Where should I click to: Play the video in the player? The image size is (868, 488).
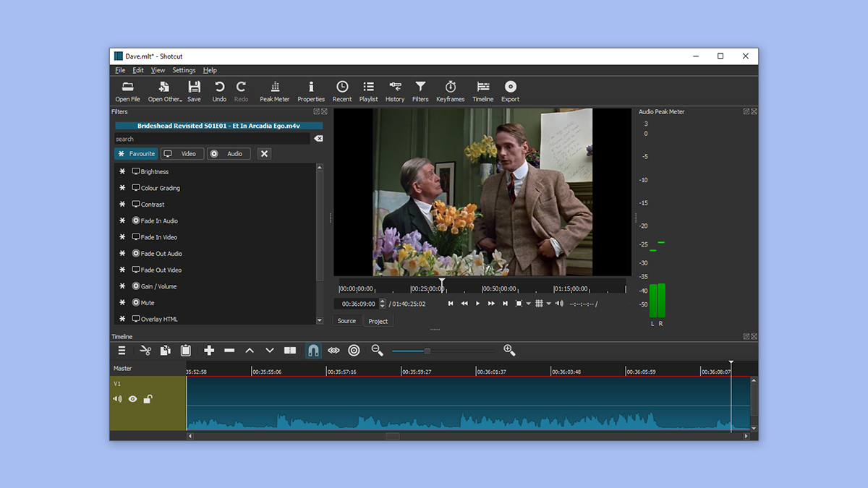click(477, 304)
